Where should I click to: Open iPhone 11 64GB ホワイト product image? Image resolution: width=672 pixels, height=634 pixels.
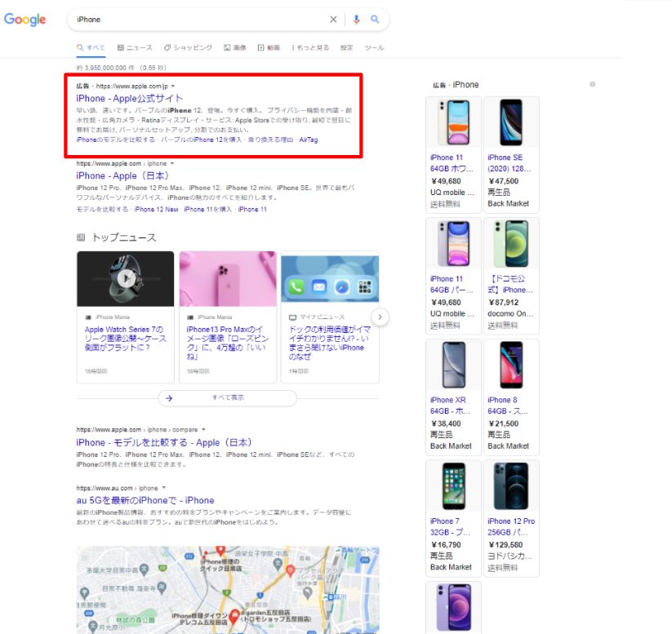click(x=453, y=122)
